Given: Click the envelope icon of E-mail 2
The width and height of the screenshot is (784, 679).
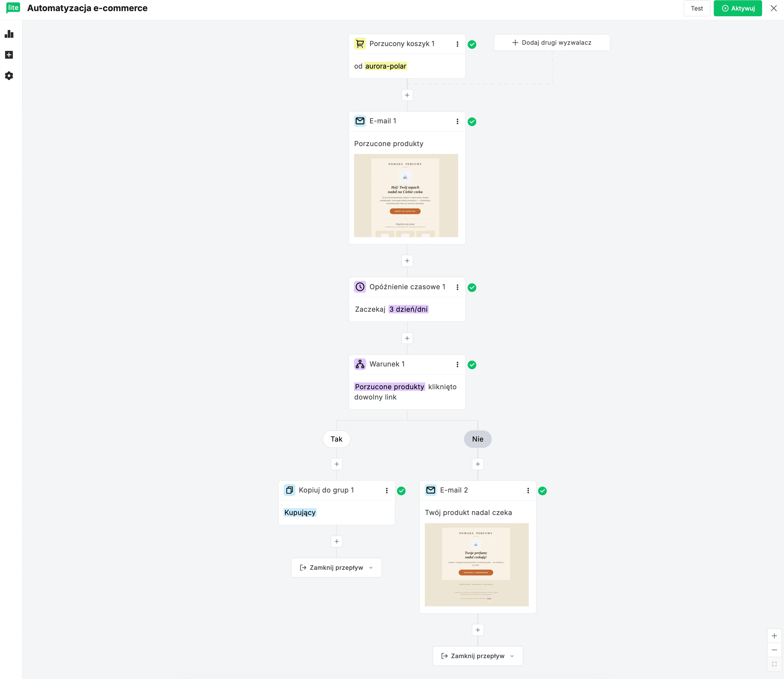Looking at the screenshot, I should point(431,490).
